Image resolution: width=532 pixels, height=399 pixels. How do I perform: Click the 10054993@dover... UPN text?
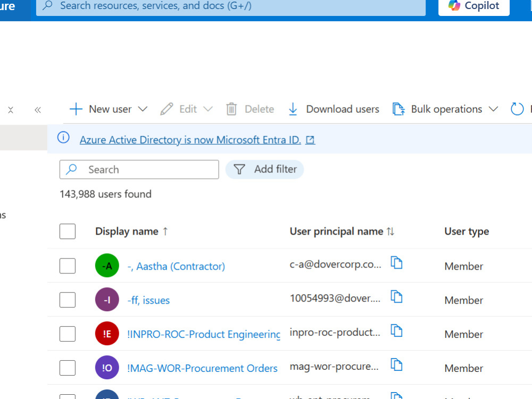pos(335,298)
